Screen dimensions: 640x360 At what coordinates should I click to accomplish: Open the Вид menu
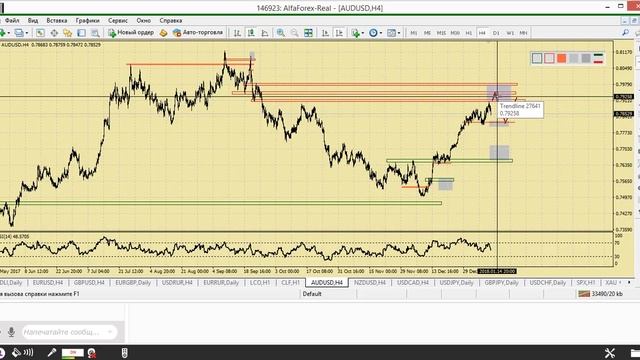[33, 20]
